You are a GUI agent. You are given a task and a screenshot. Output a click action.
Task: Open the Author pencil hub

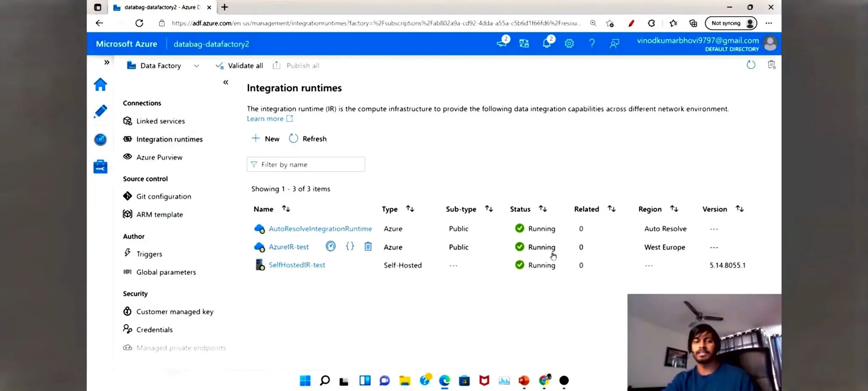[x=100, y=112]
